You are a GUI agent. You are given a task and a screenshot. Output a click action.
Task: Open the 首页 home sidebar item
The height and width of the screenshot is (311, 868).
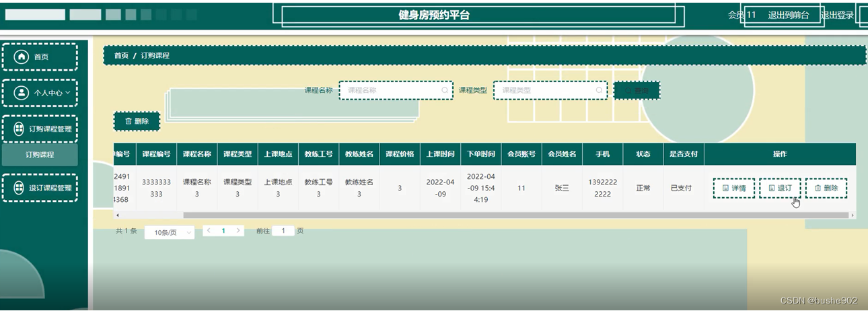(x=40, y=57)
